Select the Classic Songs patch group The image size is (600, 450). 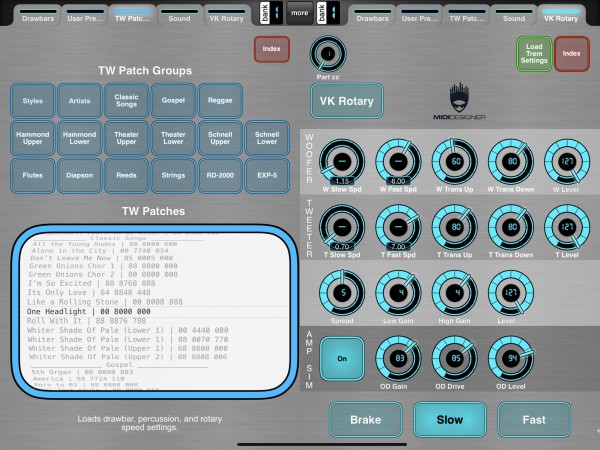click(126, 101)
